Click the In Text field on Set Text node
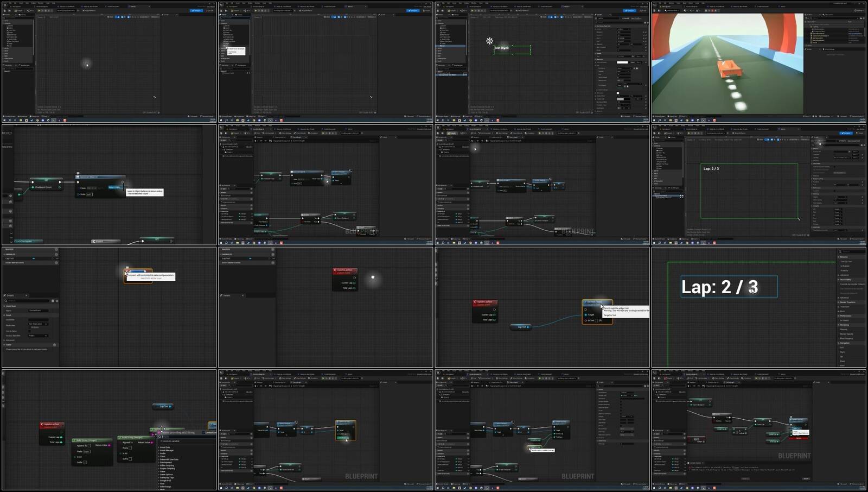Screen dimensions: 868x492 [597, 320]
